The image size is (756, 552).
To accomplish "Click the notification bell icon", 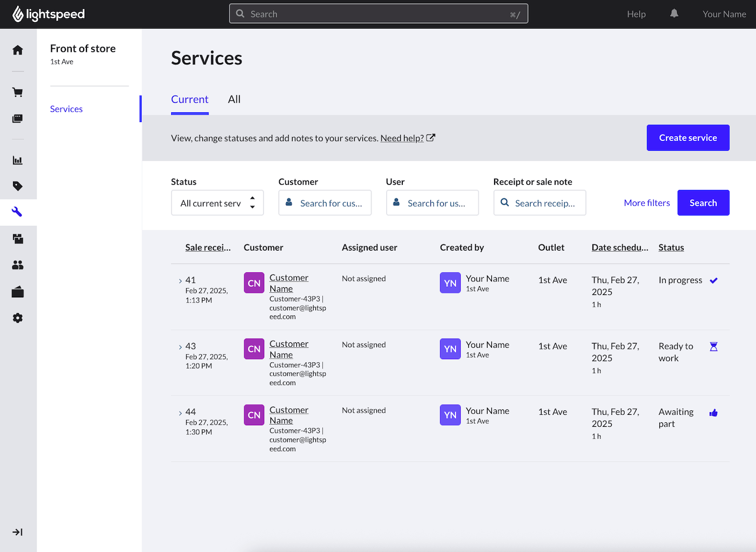I will [674, 13].
